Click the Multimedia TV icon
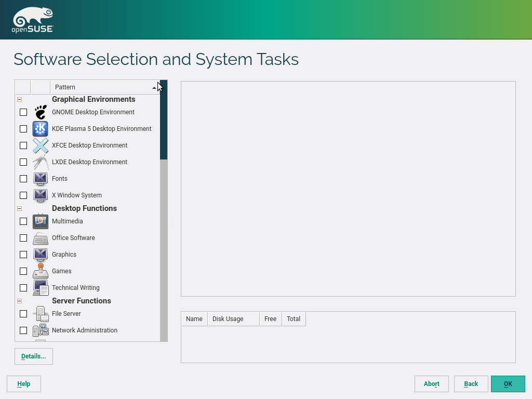Viewport: 532px width, 399px height. [x=41, y=221]
